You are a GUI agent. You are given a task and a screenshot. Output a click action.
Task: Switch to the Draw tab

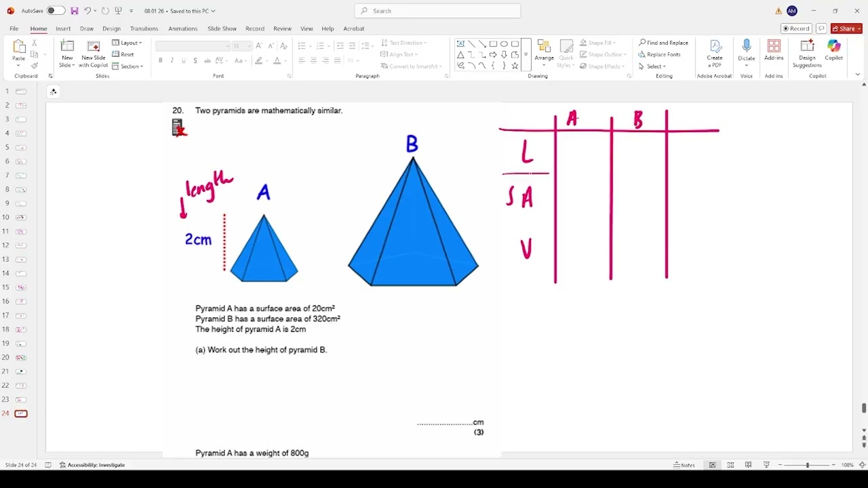tap(87, 28)
